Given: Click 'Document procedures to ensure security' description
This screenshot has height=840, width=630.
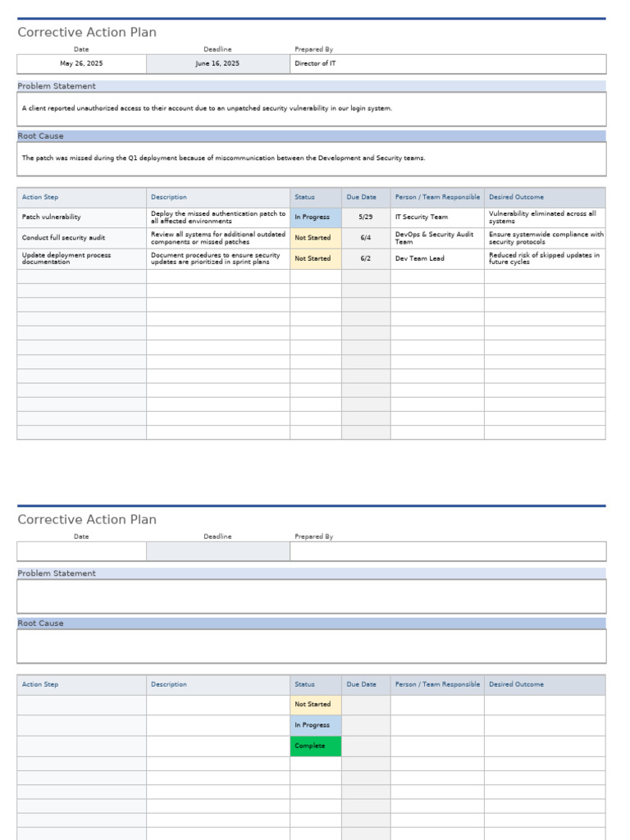Looking at the screenshot, I should 218,258.
